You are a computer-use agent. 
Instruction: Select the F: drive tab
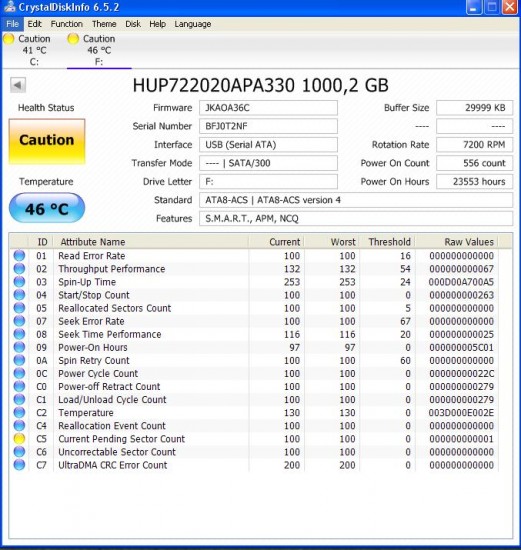pos(99,50)
